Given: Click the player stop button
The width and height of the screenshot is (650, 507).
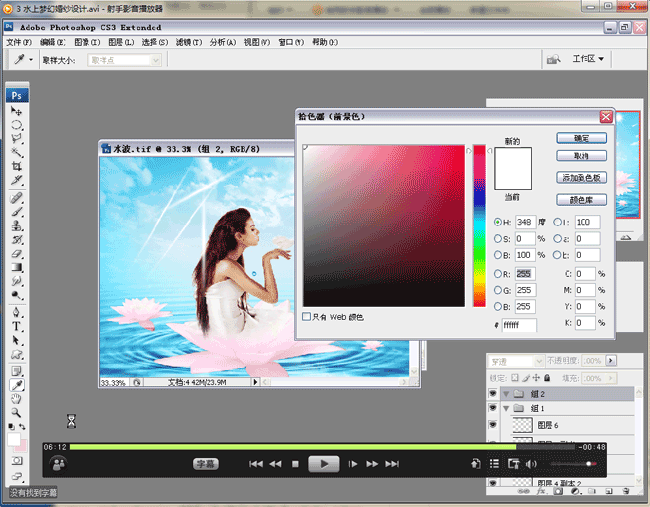Looking at the screenshot, I should 295,464.
